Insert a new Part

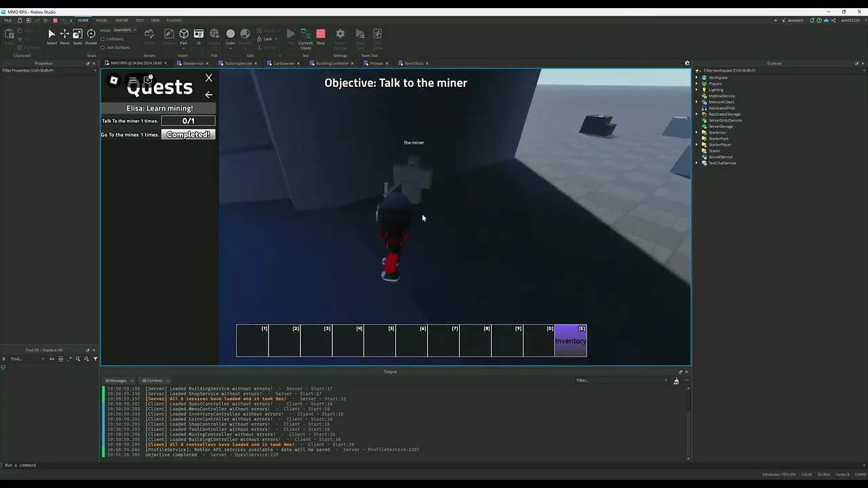(x=184, y=37)
